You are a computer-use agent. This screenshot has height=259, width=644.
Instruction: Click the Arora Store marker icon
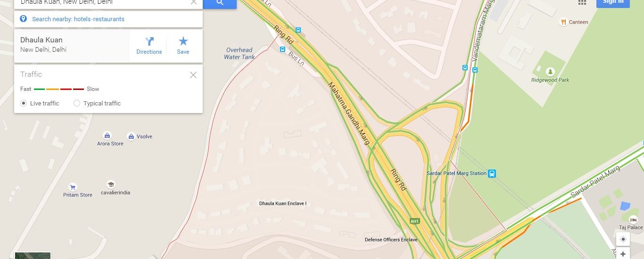107,136
